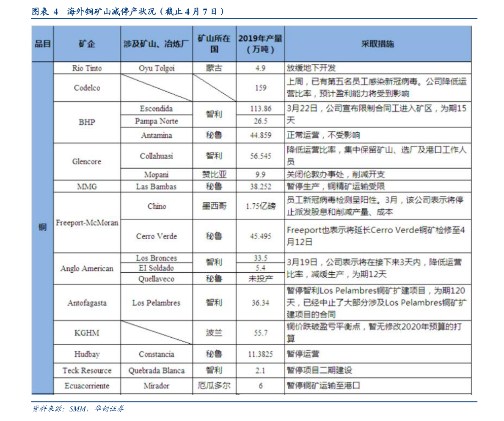Select the 11.3825 production value
Screen dimensions: 504x421
tap(260, 354)
